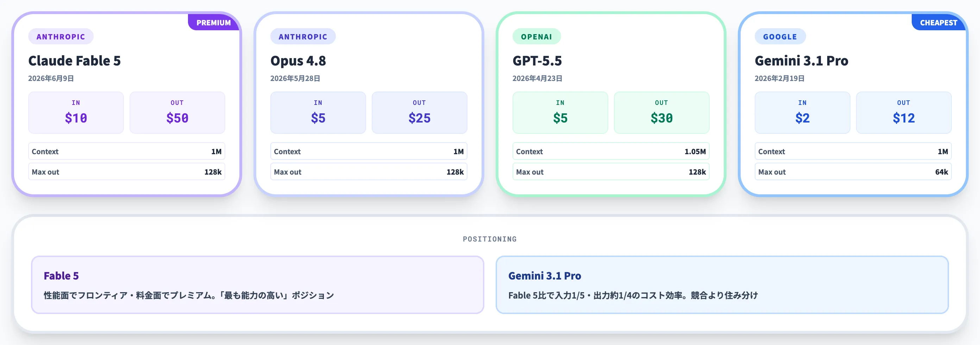Select the ANTHROPIC tag above Opus 4.8

click(303, 37)
